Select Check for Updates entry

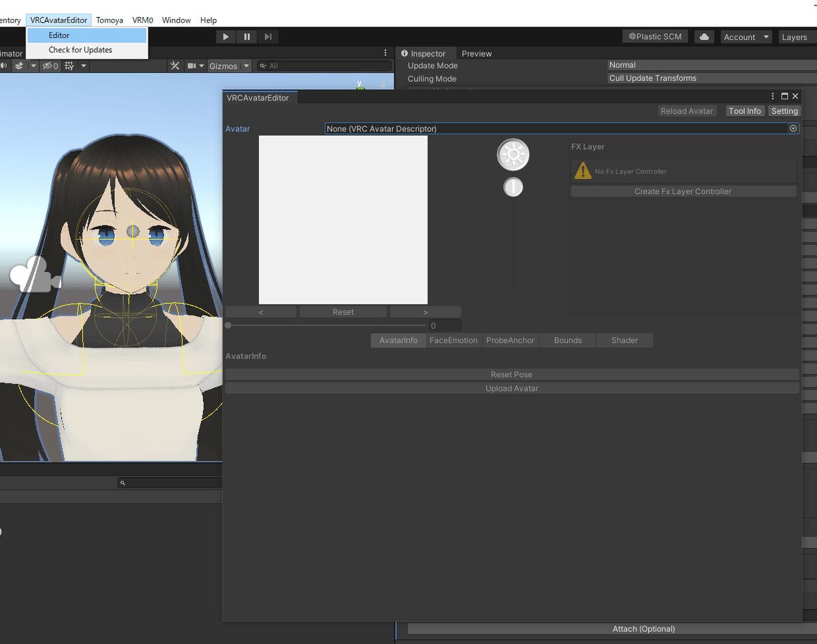pos(86,50)
